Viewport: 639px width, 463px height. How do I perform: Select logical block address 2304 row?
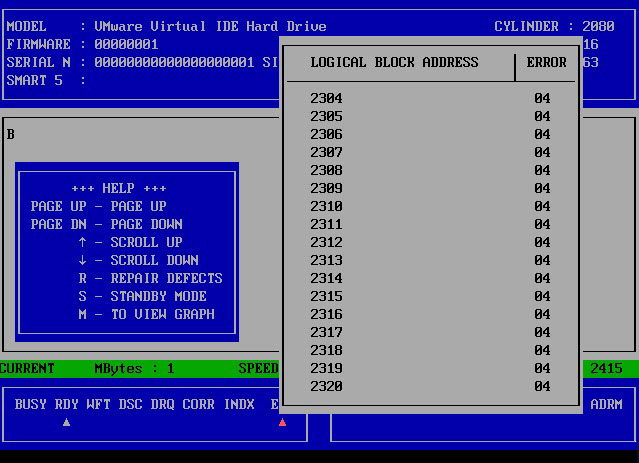pyautogui.click(x=430, y=98)
